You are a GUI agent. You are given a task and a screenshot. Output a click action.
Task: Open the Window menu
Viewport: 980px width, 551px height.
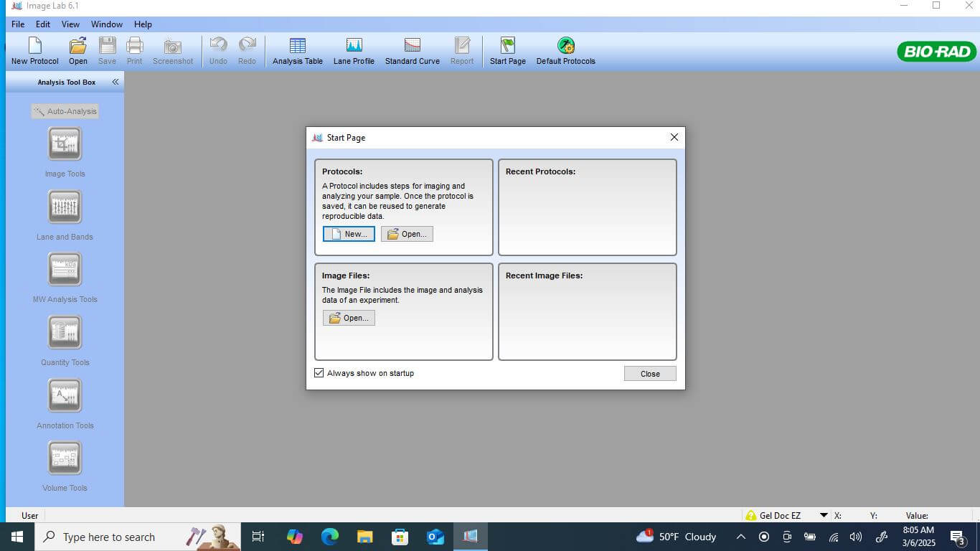click(x=107, y=24)
